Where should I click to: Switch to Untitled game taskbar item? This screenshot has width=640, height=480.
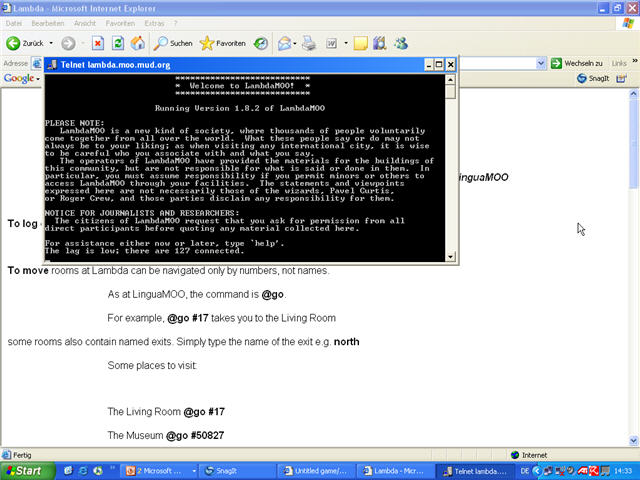pyautogui.click(x=315, y=470)
